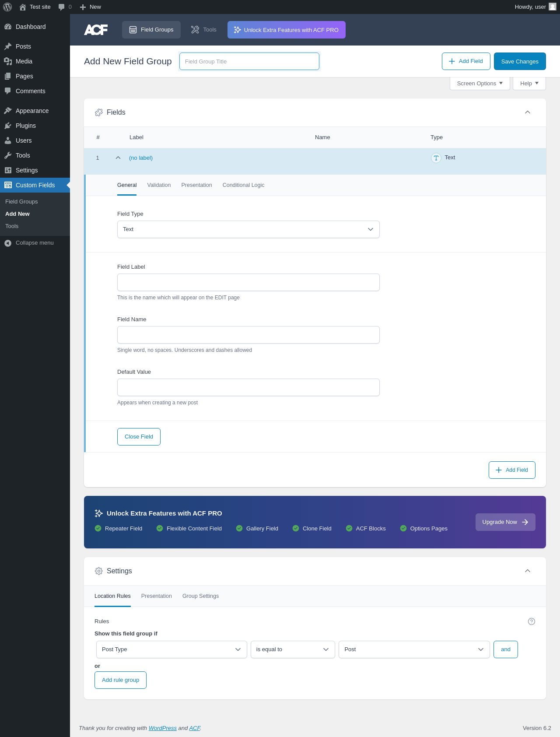Click the WordPress logo icon

pos(7,7)
